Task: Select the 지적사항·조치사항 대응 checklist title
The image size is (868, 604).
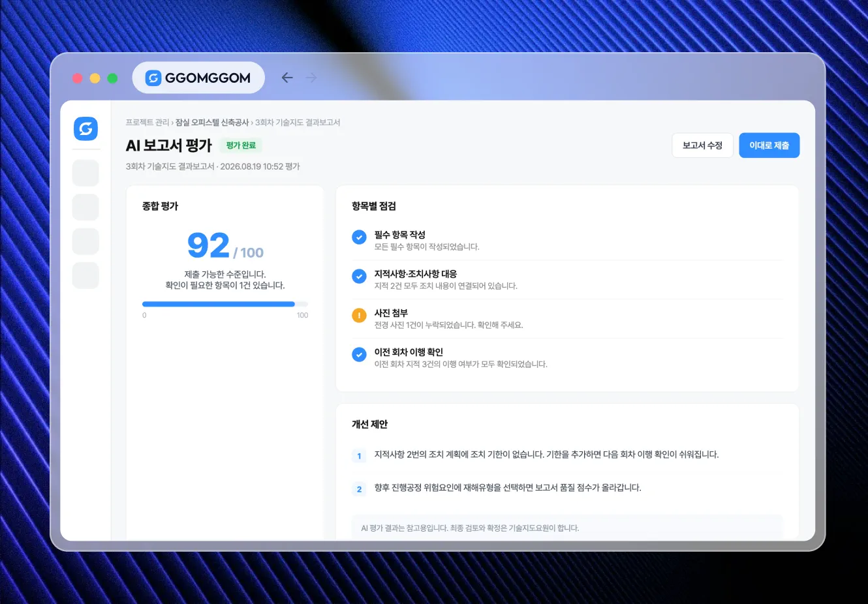Action: (416, 274)
